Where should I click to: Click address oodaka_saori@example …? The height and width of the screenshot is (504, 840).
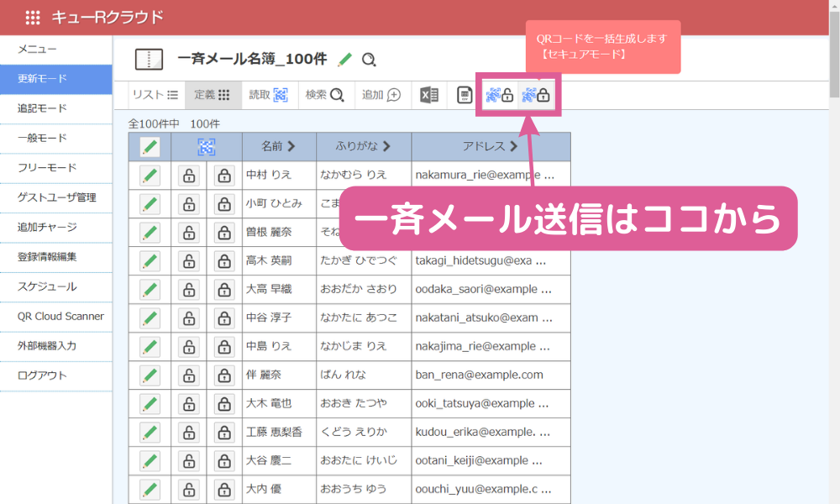(483, 289)
